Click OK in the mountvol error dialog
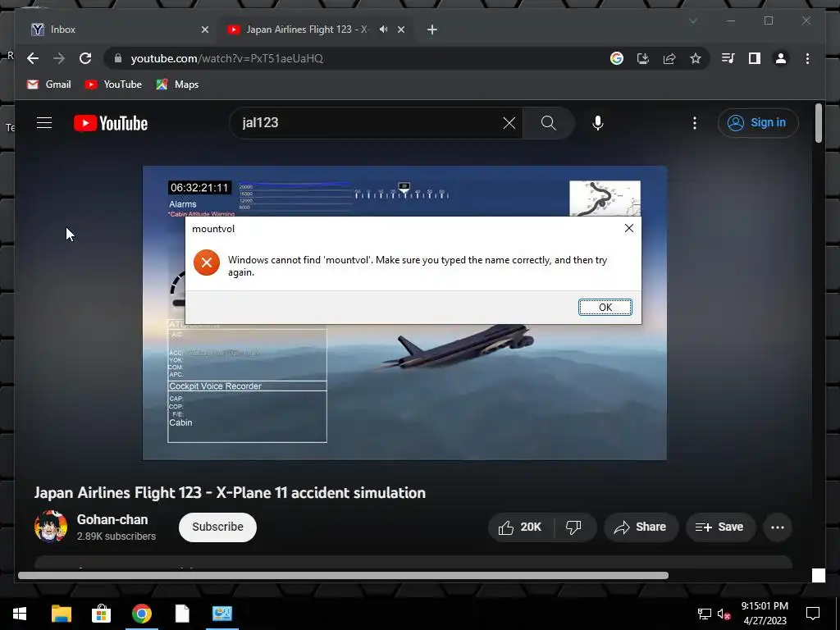 (605, 307)
